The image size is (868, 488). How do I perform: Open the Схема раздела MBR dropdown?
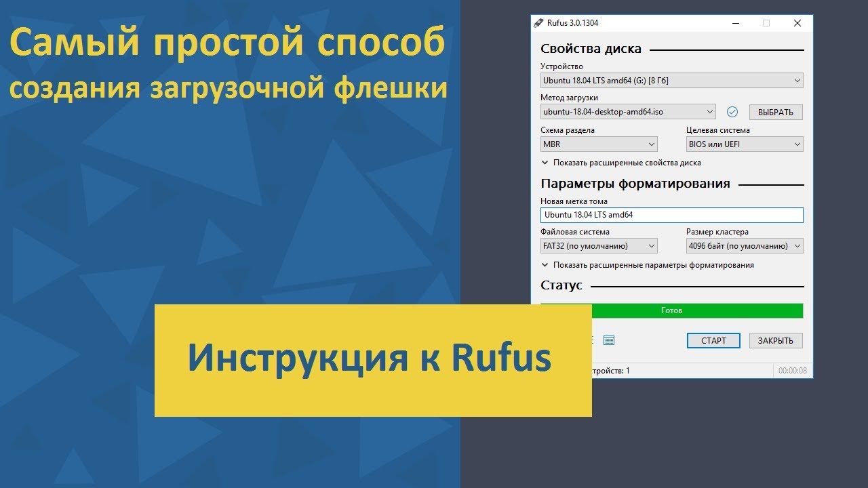tap(599, 144)
